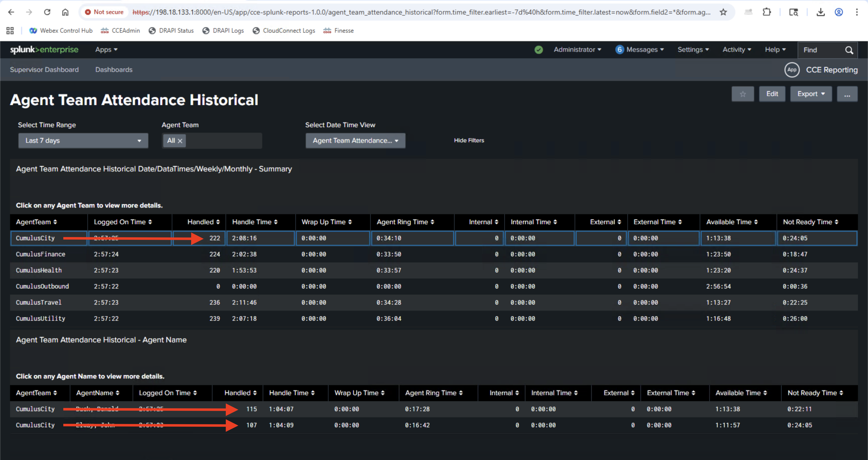Click the CCE Reporting App icon
This screenshot has width=868, height=460.
click(x=791, y=70)
